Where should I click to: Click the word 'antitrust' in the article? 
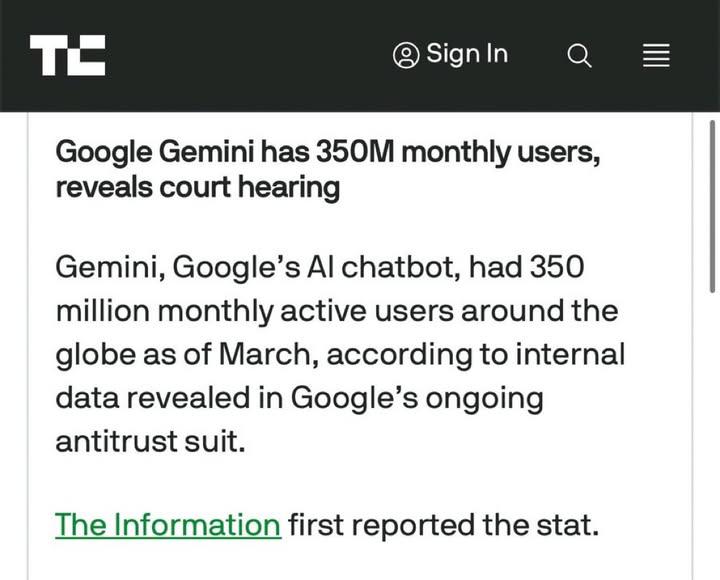[127, 441]
